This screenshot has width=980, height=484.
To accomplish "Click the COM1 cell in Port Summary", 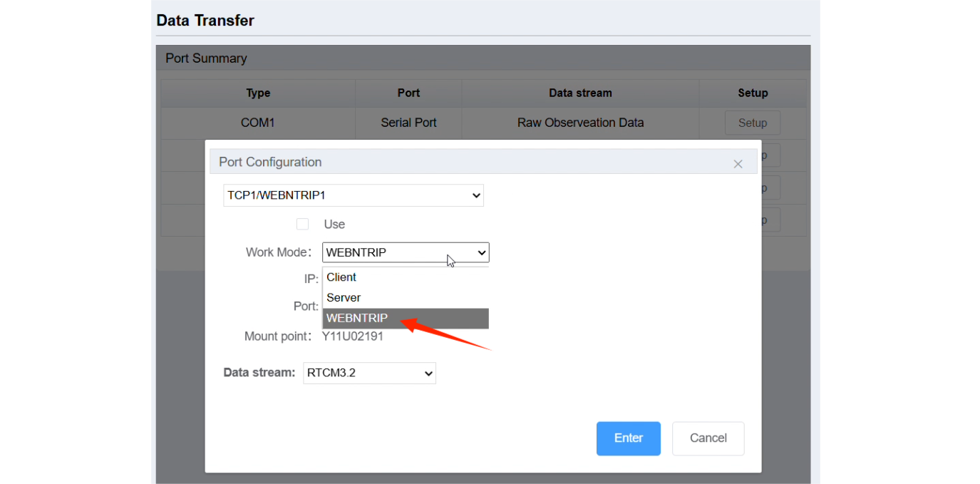I will (x=258, y=123).
